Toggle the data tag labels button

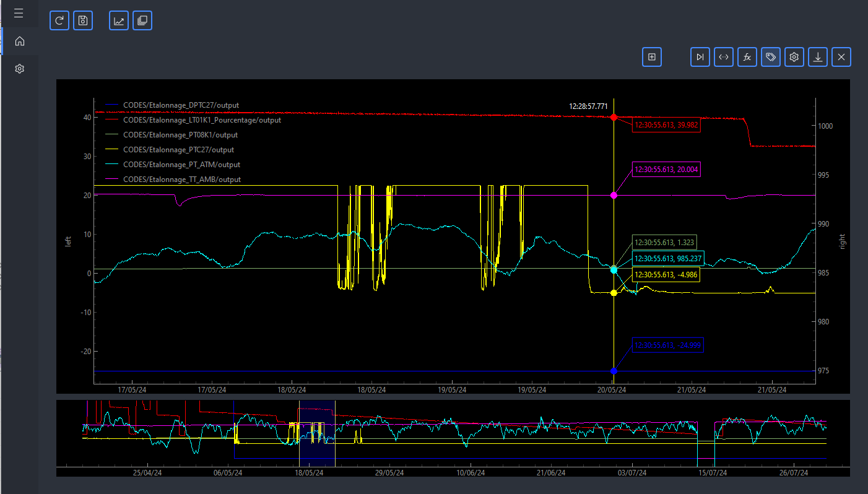coord(771,57)
